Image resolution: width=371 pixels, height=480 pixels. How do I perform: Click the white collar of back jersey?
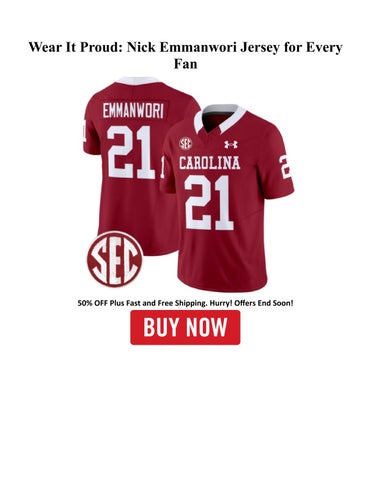coord(138,81)
